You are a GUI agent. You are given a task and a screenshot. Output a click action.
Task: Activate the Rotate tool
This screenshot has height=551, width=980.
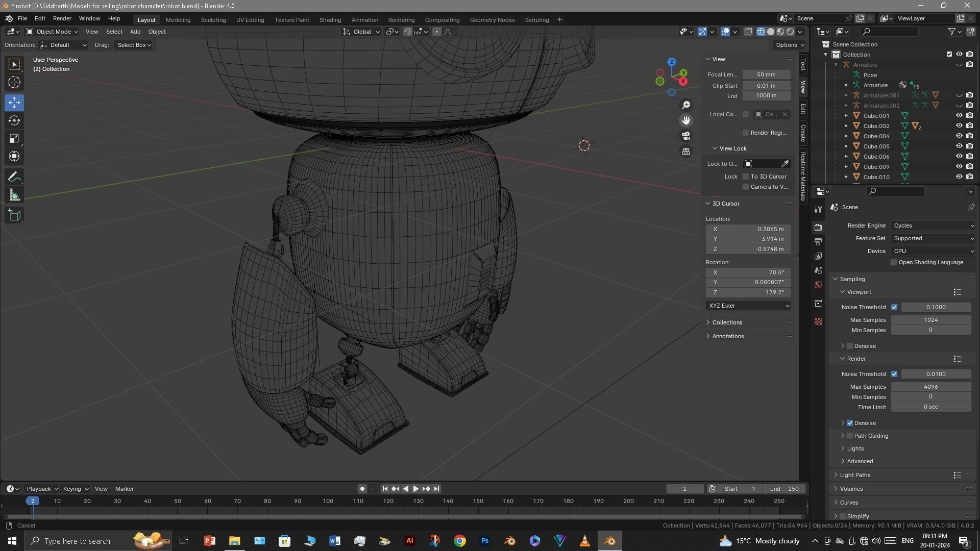coord(14,121)
